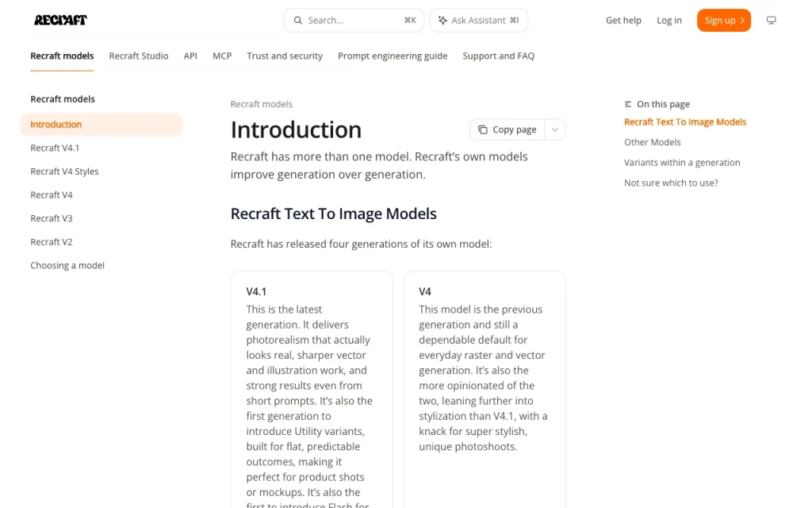Open Recraft V3 in the sidebar
Viewport: 812px width, 508px height.
click(x=52, y=218)
